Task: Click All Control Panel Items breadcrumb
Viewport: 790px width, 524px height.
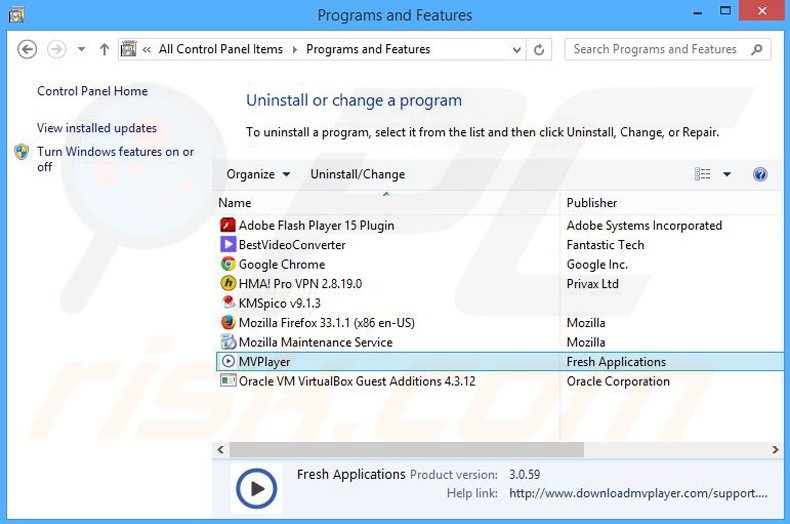Action: coord(221,49)
